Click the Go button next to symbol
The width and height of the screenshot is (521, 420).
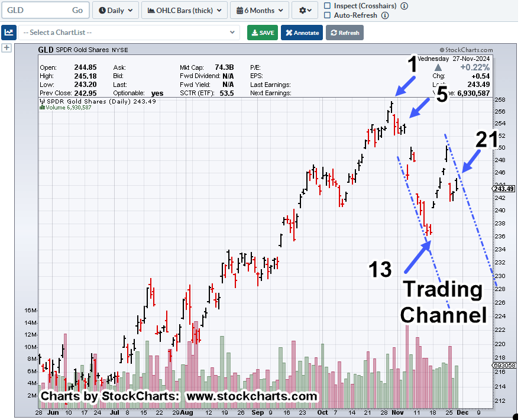point(77,11)
